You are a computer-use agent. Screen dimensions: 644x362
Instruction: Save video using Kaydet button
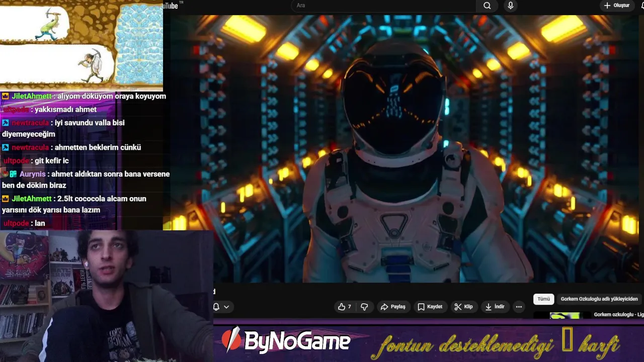(430, 307)
